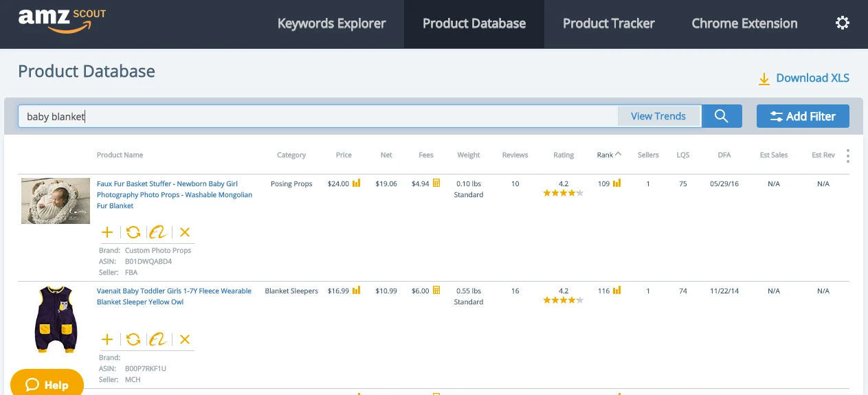Click the ASIN B00P7RKF1U text
The height and width of the screenshot is (395, 868).
[x=146, y=369]
